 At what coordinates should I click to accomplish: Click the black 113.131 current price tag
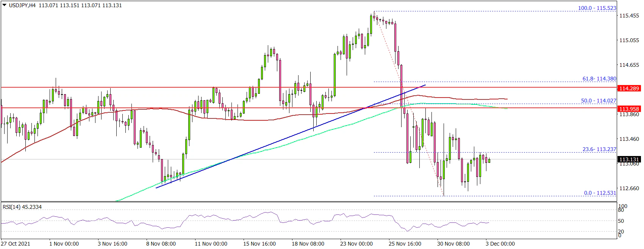pos(629,159)
